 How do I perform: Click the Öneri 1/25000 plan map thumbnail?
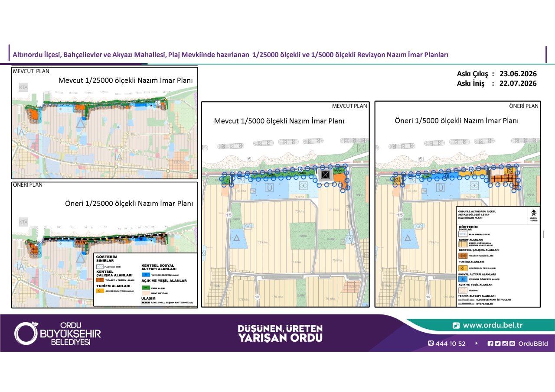pos(104,245)
